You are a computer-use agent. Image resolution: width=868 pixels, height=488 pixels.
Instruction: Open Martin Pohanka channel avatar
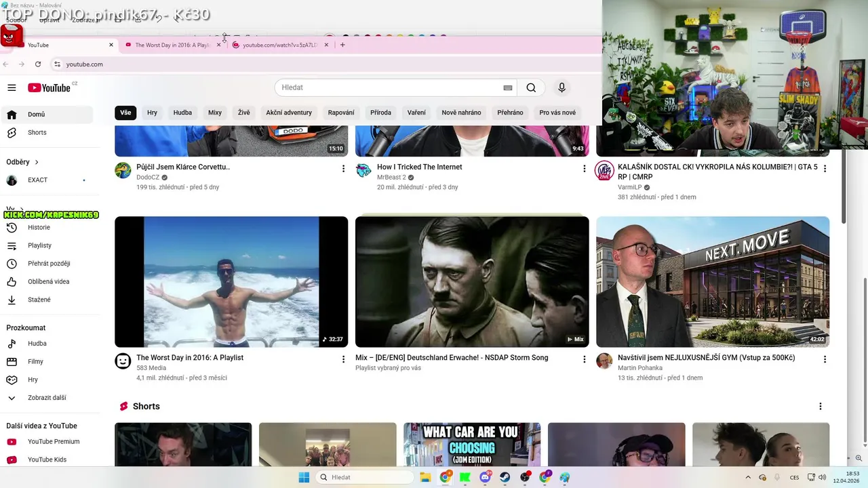tap(604, 361)
